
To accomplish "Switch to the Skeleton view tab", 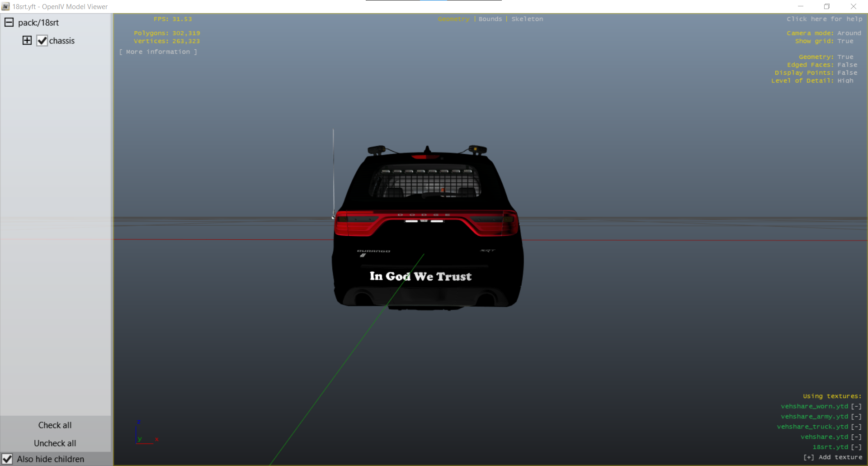I will (x=527, y=19).
